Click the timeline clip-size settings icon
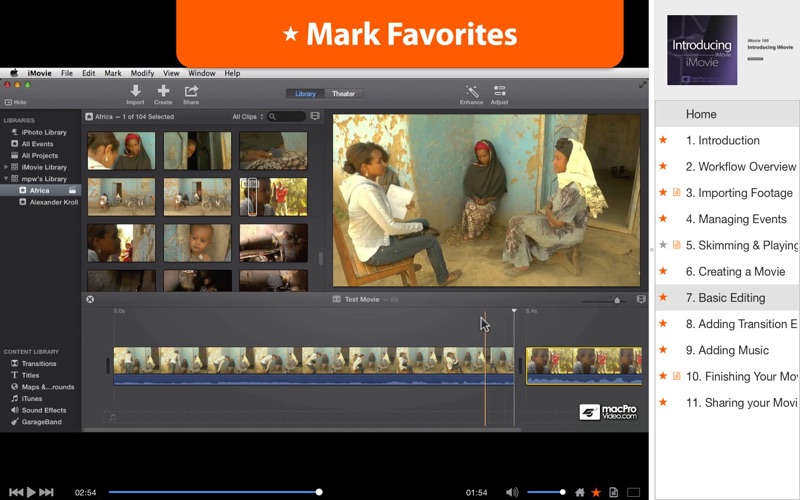Viewport: 800px width, 500px height. [x=641, y=299]
